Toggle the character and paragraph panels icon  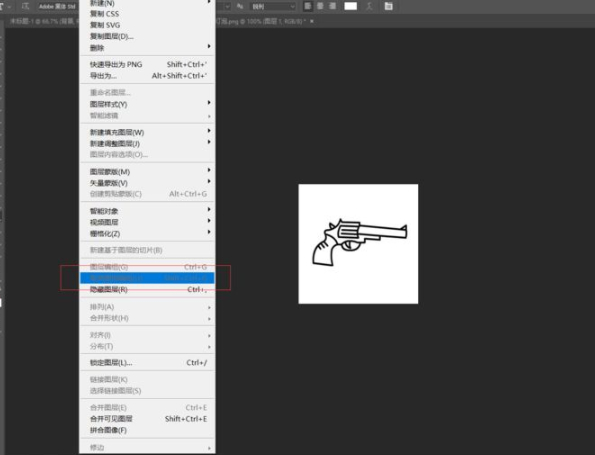(x=388, y=6)
